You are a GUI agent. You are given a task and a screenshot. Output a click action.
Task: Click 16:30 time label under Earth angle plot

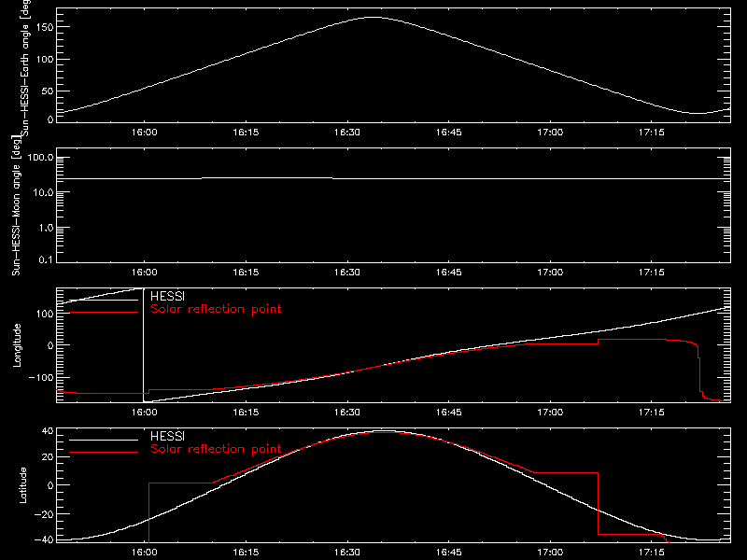pyautogui.click(x=347, y=133)
